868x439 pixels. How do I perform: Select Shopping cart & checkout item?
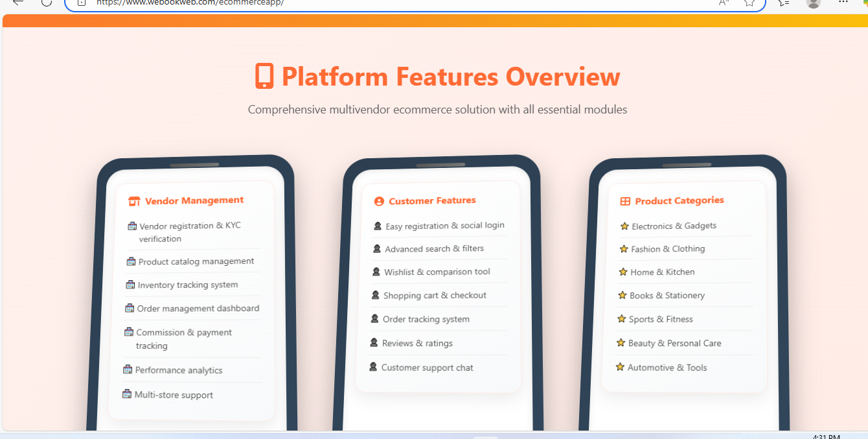(x=435, y=296)
